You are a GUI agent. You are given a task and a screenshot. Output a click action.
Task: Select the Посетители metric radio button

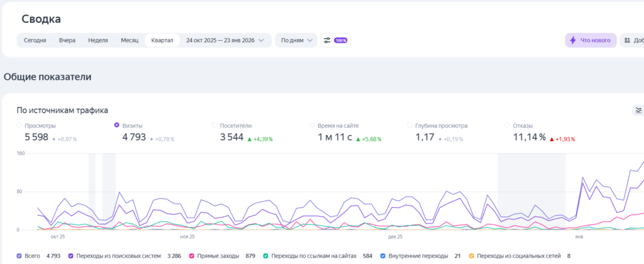click(214, 125)
